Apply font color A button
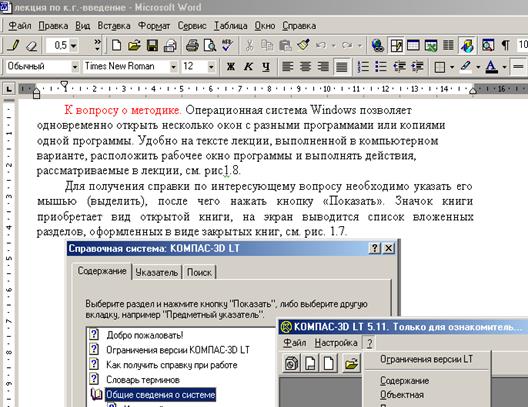 tap(492, 67)
